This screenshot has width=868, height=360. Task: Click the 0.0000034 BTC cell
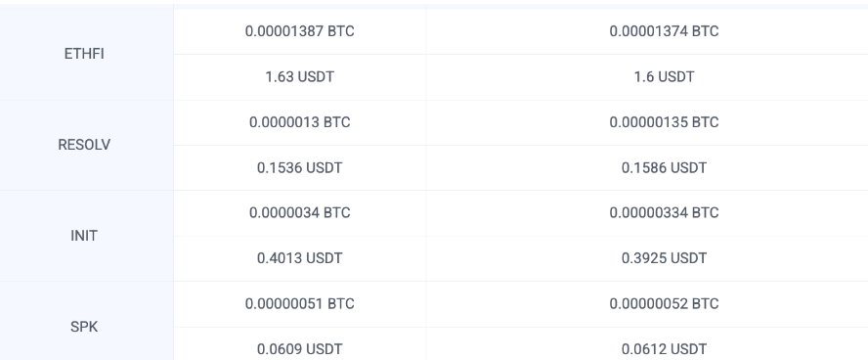tap(299, 212)
